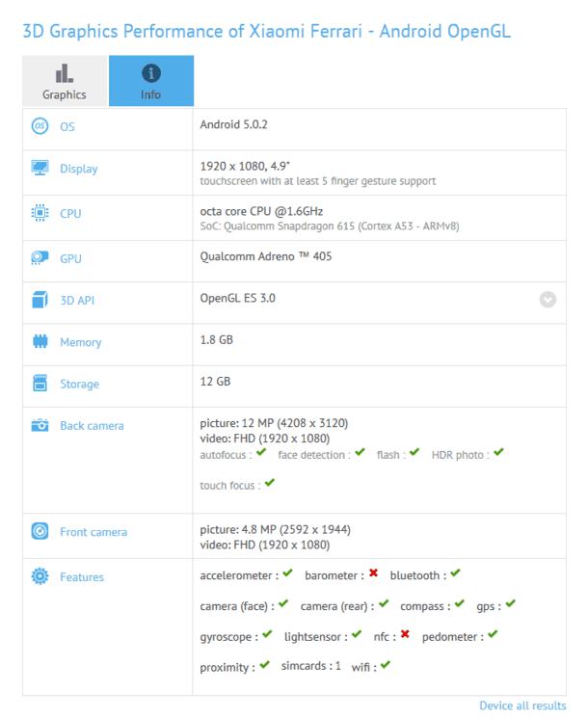
Task: Click the autofocus check mark
Action: tap(261, 452)
